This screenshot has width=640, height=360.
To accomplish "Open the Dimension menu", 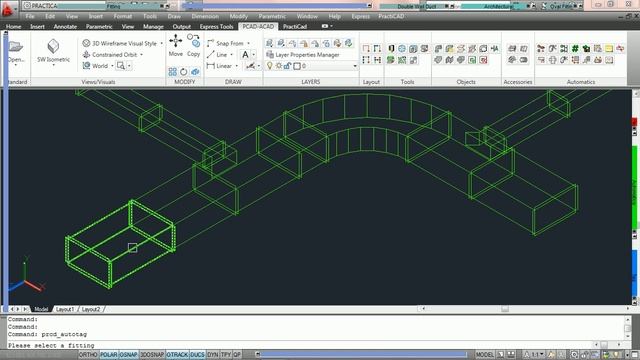I will click(x=205, y=16).
